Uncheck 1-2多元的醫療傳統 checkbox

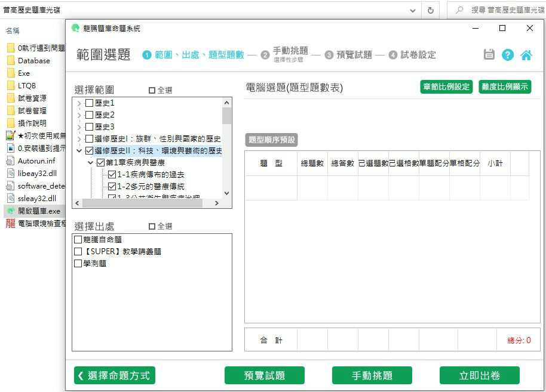[112, 186]
